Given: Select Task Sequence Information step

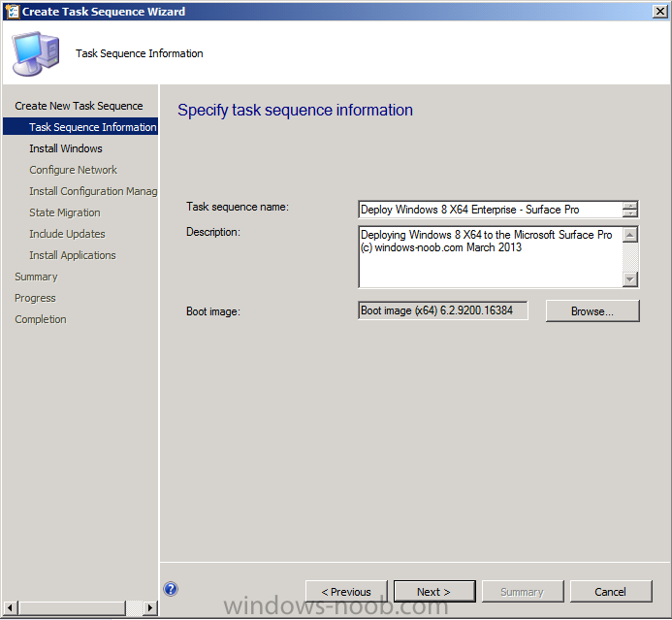Looking at the screenshot, I should pos(80,127).
